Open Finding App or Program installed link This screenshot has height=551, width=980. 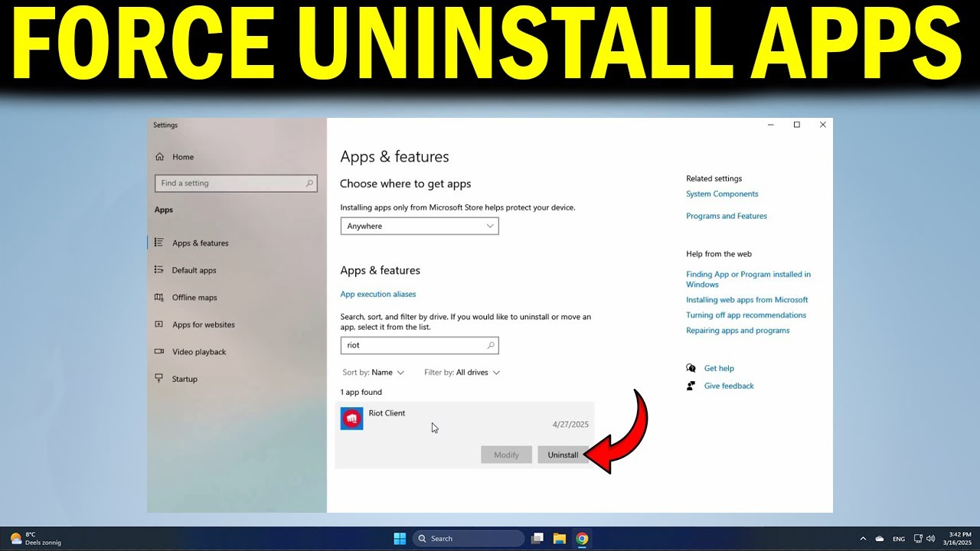coord(748,279)
